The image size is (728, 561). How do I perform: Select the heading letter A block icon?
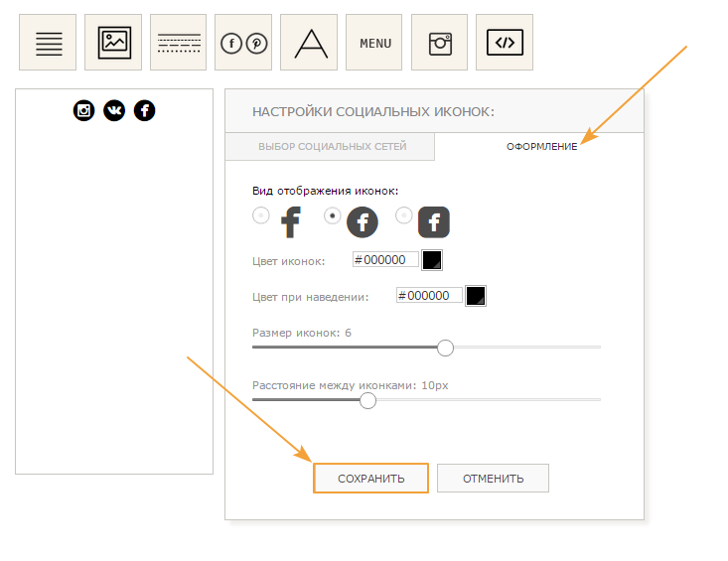pos(309,43)
